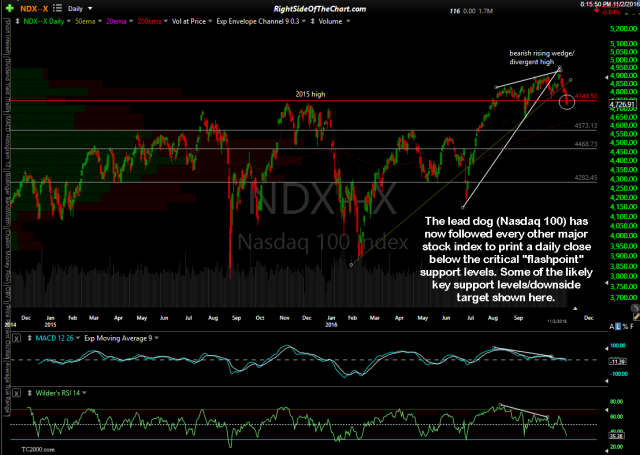Select the A arithmetic scale mode
The image size is (640, 455).
(612, 326)
